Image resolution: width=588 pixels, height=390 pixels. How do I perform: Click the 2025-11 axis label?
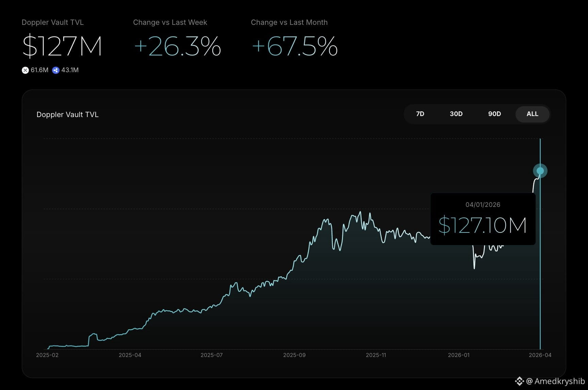[x=376, y=355]
